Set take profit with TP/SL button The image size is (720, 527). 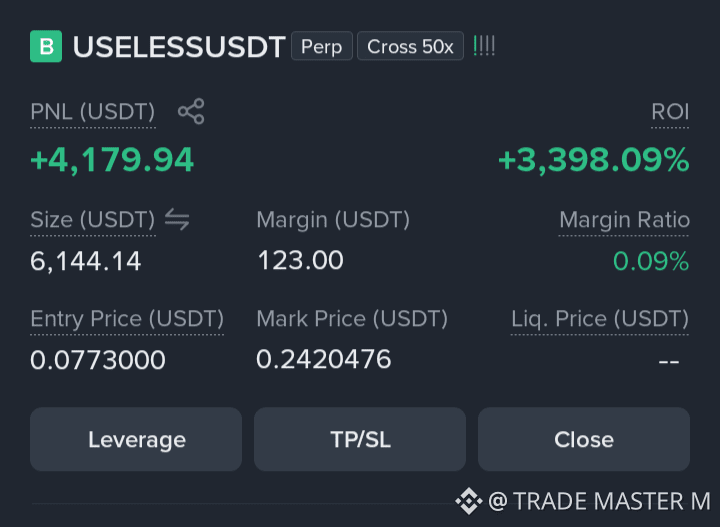click(x=360, y=439)
